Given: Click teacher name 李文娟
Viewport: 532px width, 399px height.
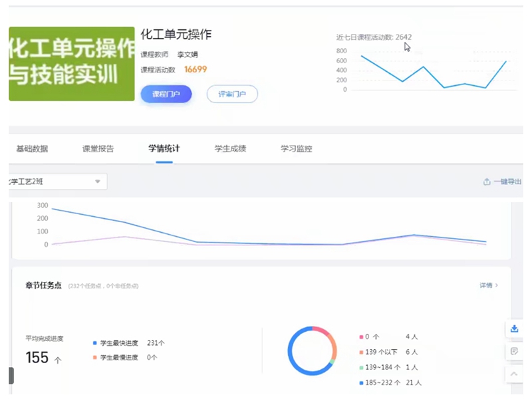Looking at the screenshot, I should (x=188, y=55).
